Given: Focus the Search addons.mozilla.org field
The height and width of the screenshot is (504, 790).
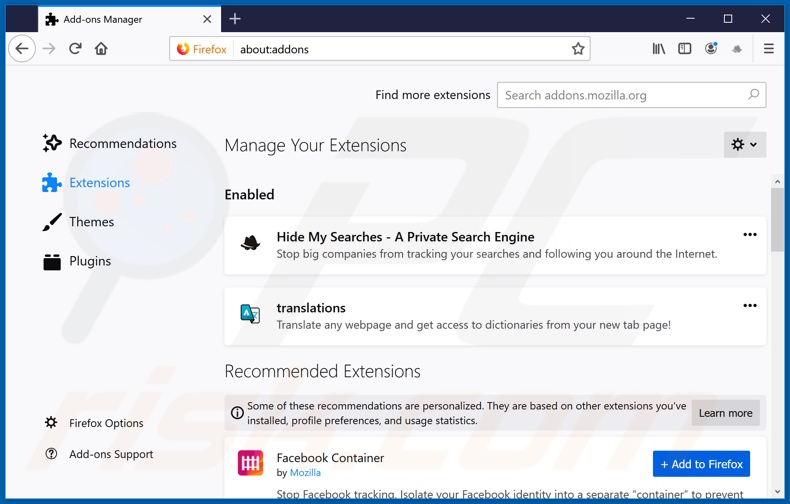Looking at the screenshot, I should 631,95.
